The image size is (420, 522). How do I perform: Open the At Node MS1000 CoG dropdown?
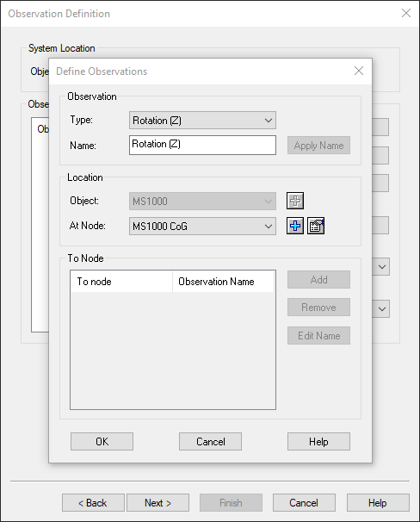click(202, 226)
